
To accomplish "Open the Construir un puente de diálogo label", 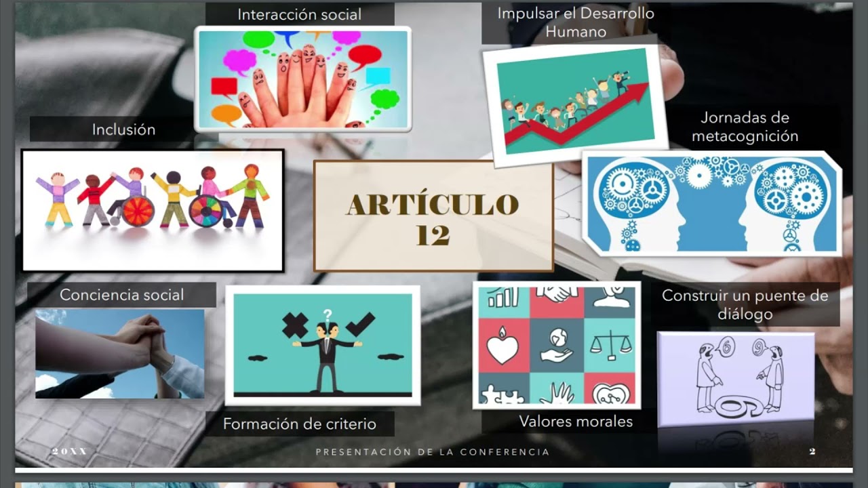I will coord(745,304).
